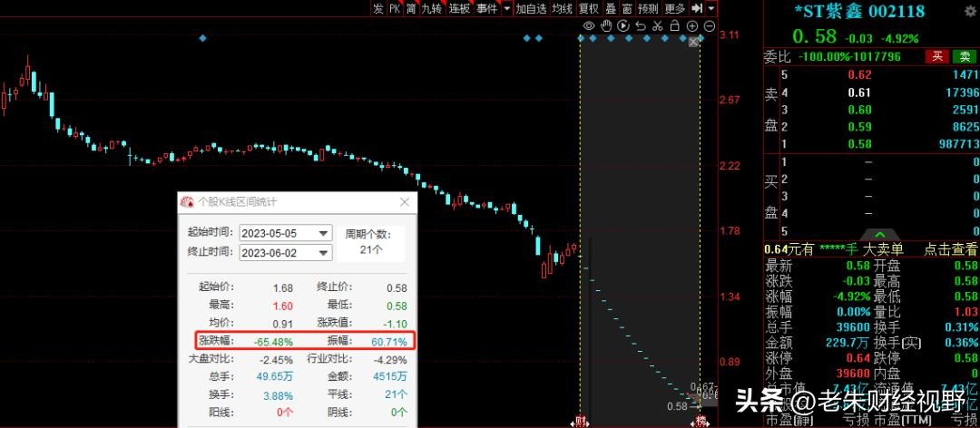980x428 pixels.
Task: Open dropdown arrow next to 事件
Action: click(x=507, y=8)
